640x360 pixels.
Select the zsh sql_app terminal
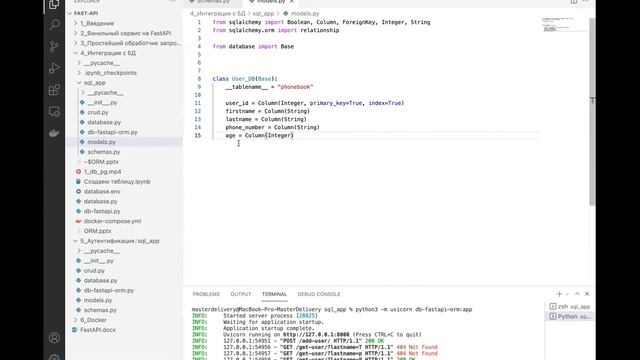click(x=570, y=307)
